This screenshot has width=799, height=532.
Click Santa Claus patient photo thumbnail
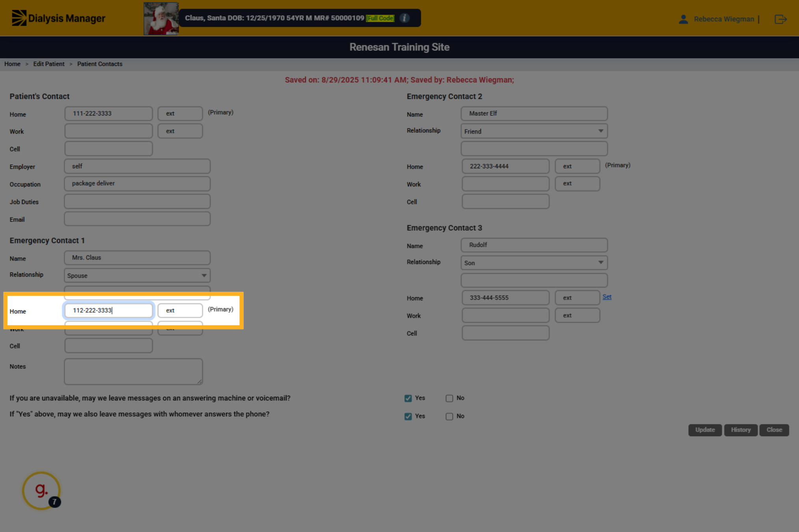point(161,19)
